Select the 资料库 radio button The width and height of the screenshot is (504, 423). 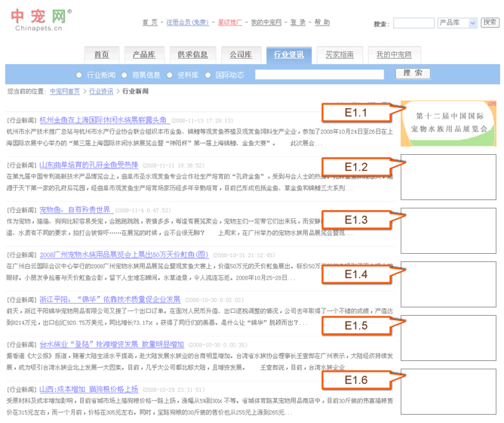point(171,76)
